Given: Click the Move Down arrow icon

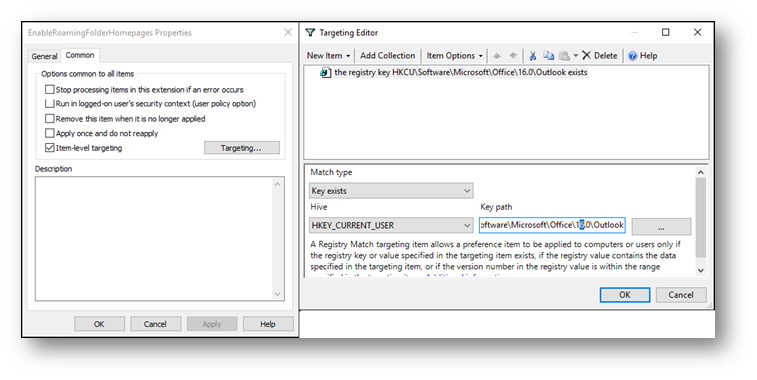Looking at the screenshot, I should point(513,56).
